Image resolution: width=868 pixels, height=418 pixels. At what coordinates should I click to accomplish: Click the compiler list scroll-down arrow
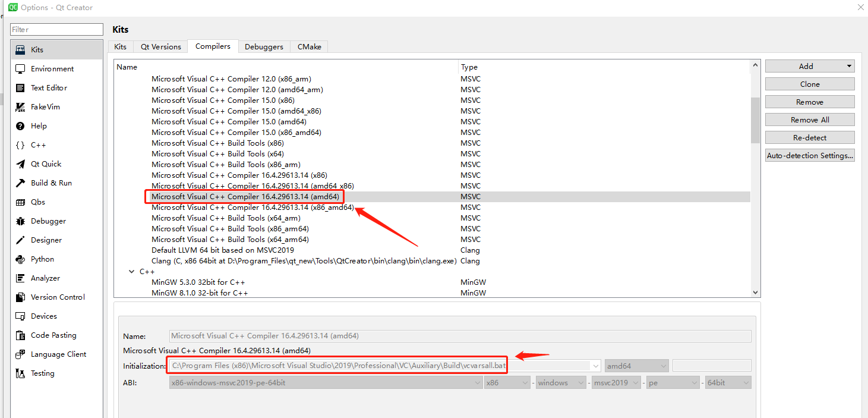pos(755,292)
